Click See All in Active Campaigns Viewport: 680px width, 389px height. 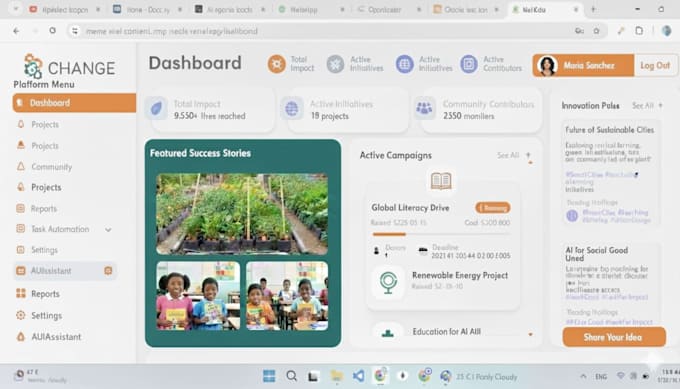[x=508, y=155]
